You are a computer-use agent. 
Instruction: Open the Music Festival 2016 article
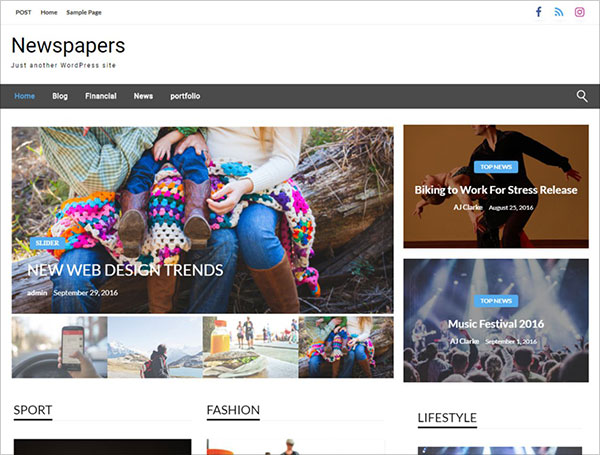point(496,324)
